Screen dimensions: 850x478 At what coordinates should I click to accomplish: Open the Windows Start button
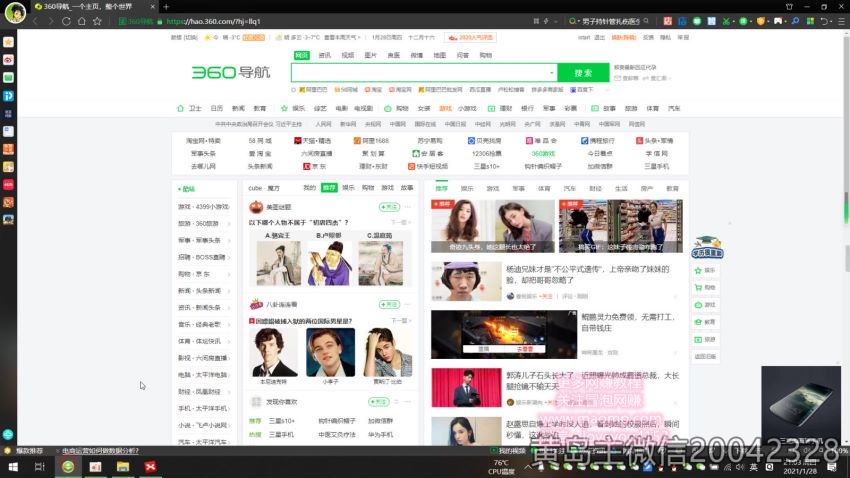pyautogui.click(x=13, y=467)
